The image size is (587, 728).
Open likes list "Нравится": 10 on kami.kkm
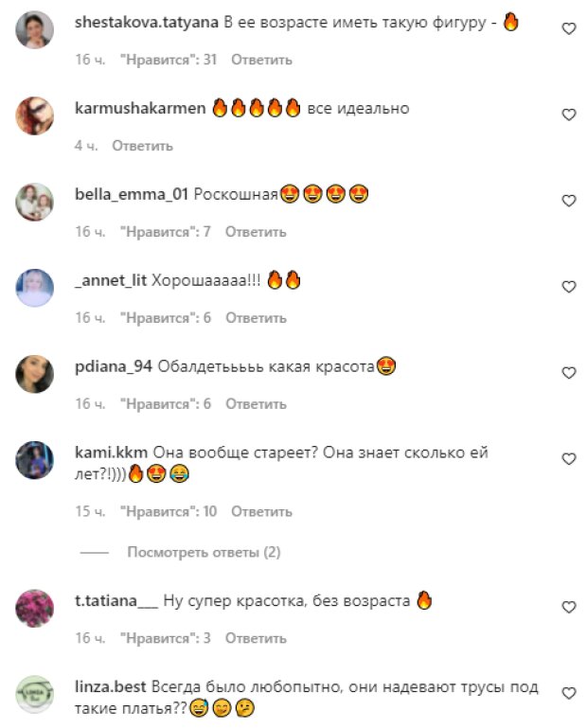coord(169,511)
